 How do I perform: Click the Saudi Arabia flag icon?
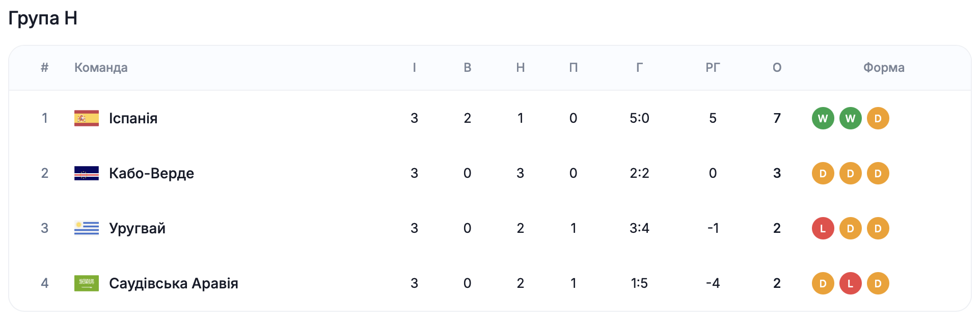(x=87, y=283)
